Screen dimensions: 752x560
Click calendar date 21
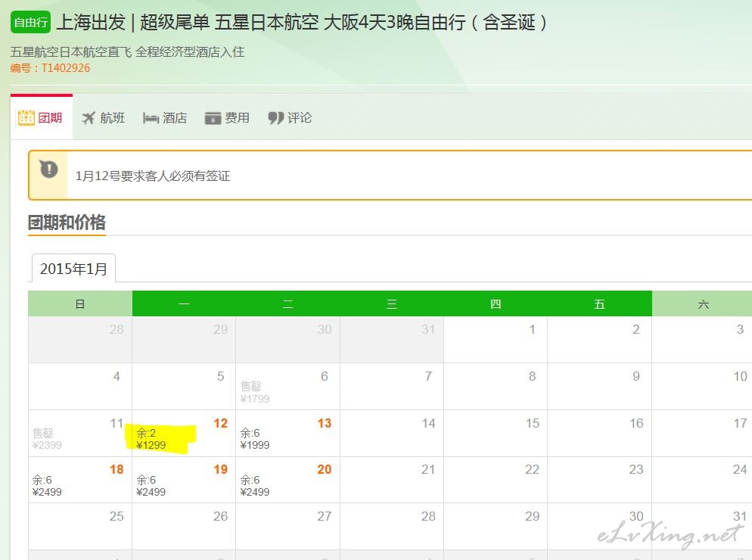[392, 480]
